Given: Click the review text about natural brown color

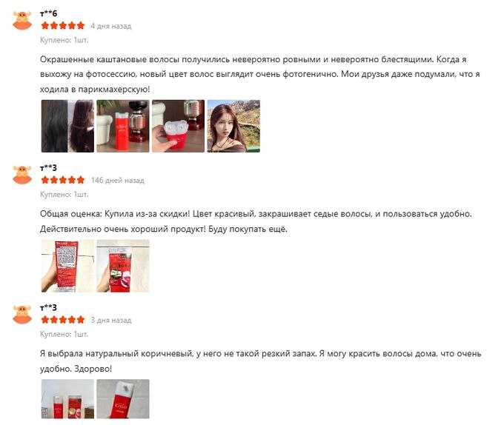Looking at the screenshot, I should 260,361.
